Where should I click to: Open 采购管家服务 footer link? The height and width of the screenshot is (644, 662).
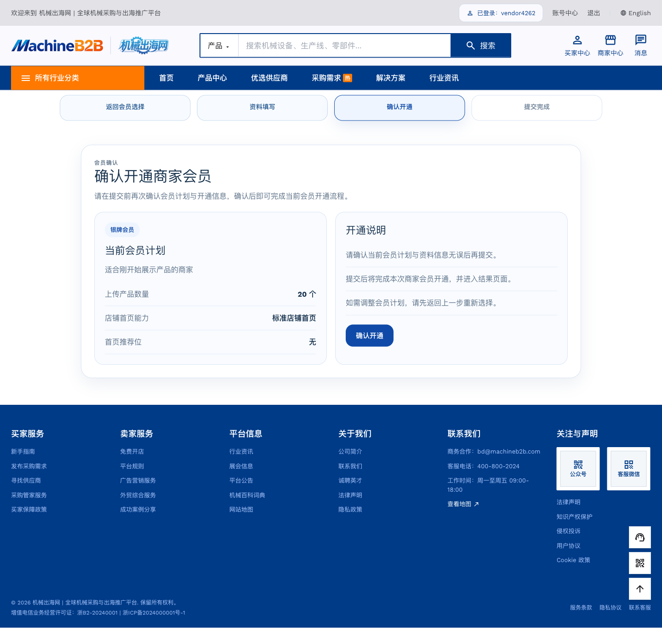point(29,495)
